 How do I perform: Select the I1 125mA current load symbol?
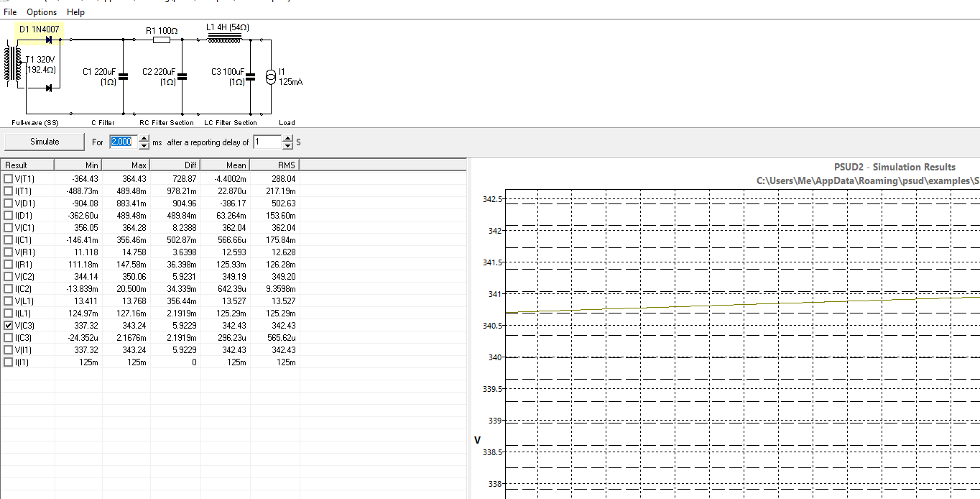[x=270, y=76]
